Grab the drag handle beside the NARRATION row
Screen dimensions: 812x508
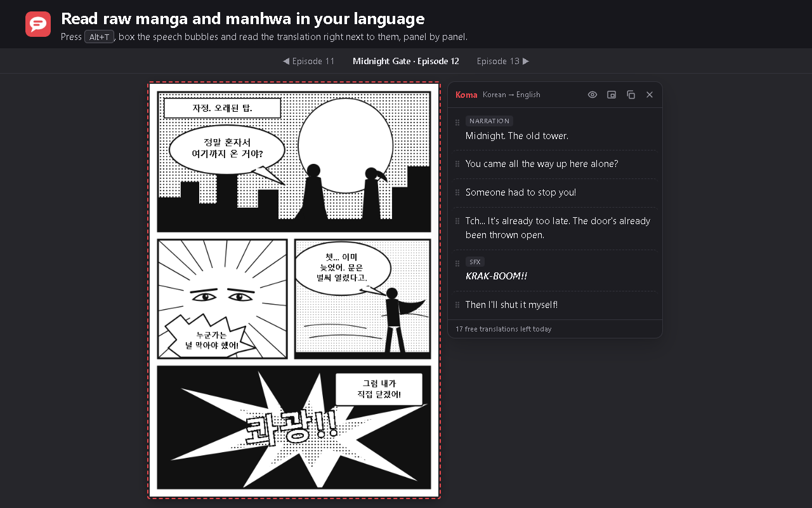[x=457, y=123]
